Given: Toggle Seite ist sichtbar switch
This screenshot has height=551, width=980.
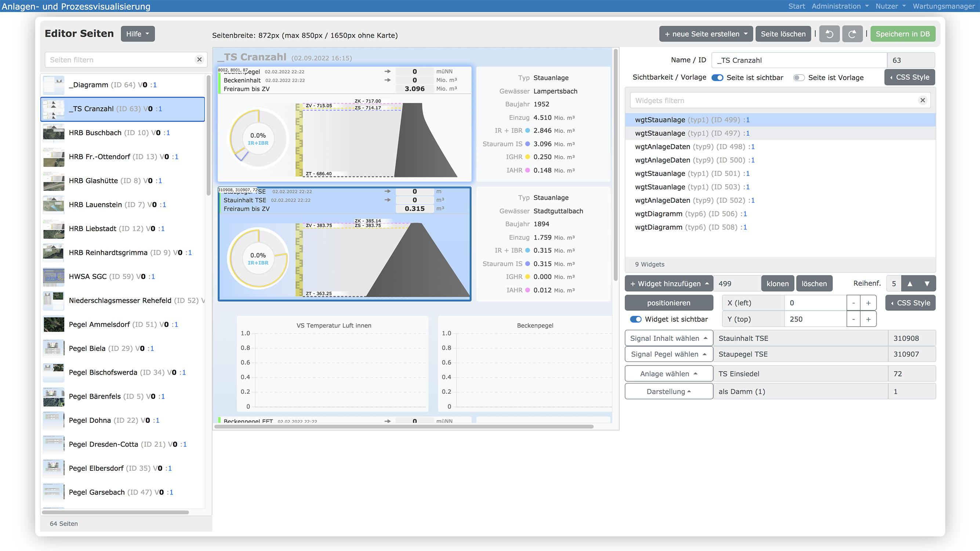Looking at the screenshot, I should 718,78.
